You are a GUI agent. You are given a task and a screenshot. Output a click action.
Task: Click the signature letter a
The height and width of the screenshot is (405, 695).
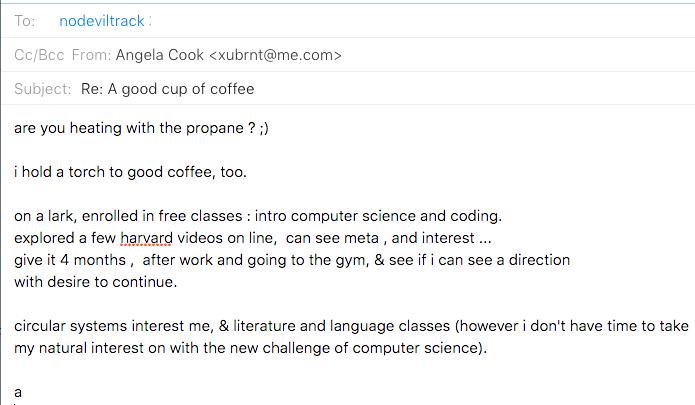(18, 393)
